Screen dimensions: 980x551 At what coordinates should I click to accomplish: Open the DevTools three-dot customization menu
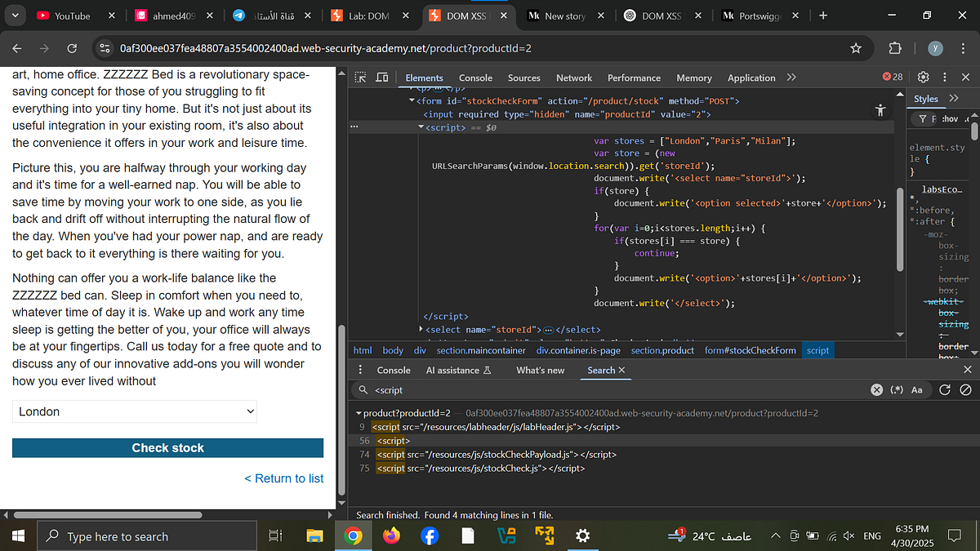[945, 77]
